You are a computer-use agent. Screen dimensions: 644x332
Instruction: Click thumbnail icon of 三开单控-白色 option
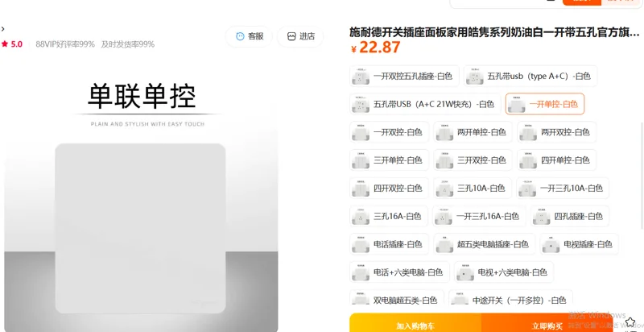pyautogui.click(x=360, y=160)
